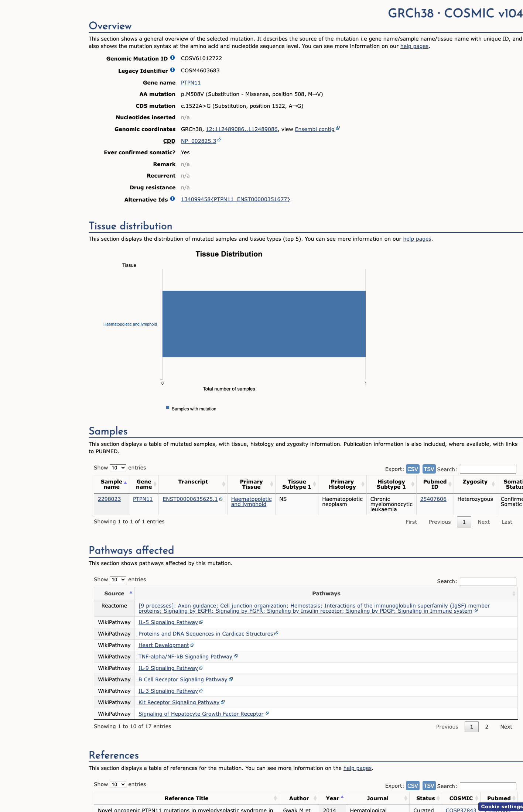Screen dimensions: 523x812
Task: Open help pages link in References section
Action: (358, 768)
